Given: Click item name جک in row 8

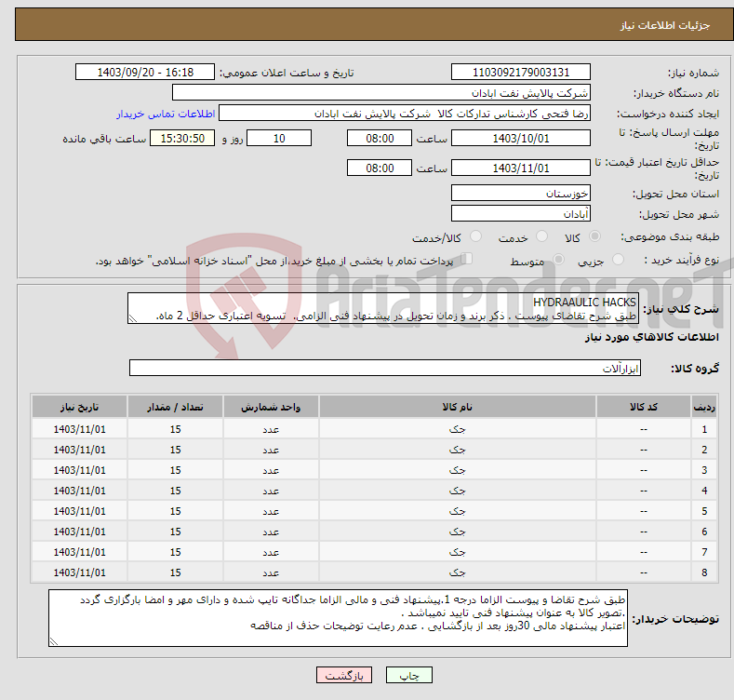Looking at the screenshot, I should [458, 572].
